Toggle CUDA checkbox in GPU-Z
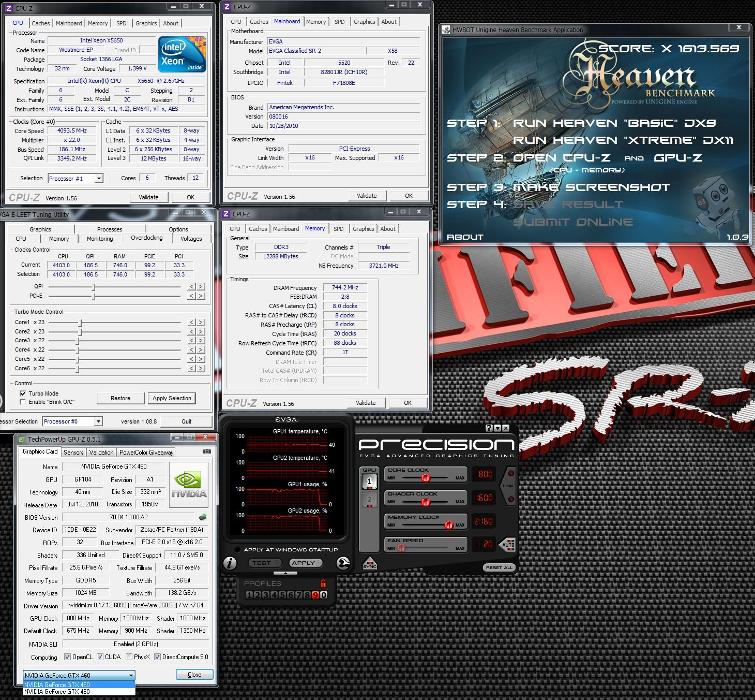This screenshot has height=700, width=755. coord(100,656)
